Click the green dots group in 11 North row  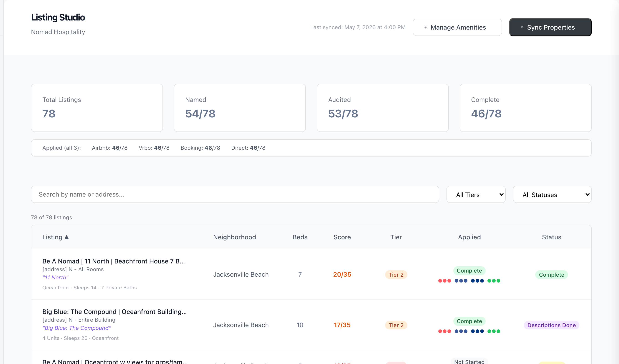coord(494,281)
